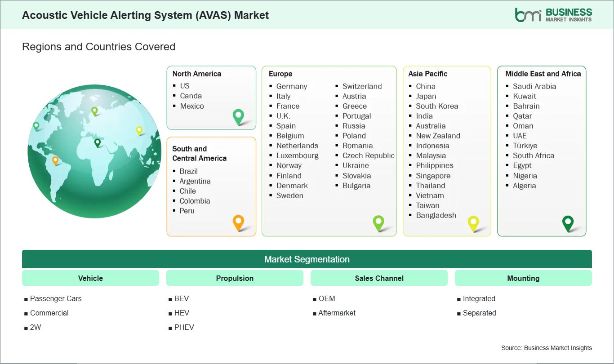614x364 pixels.
Task: Click 'Chile' in the list
Action: tap(188, 191)
